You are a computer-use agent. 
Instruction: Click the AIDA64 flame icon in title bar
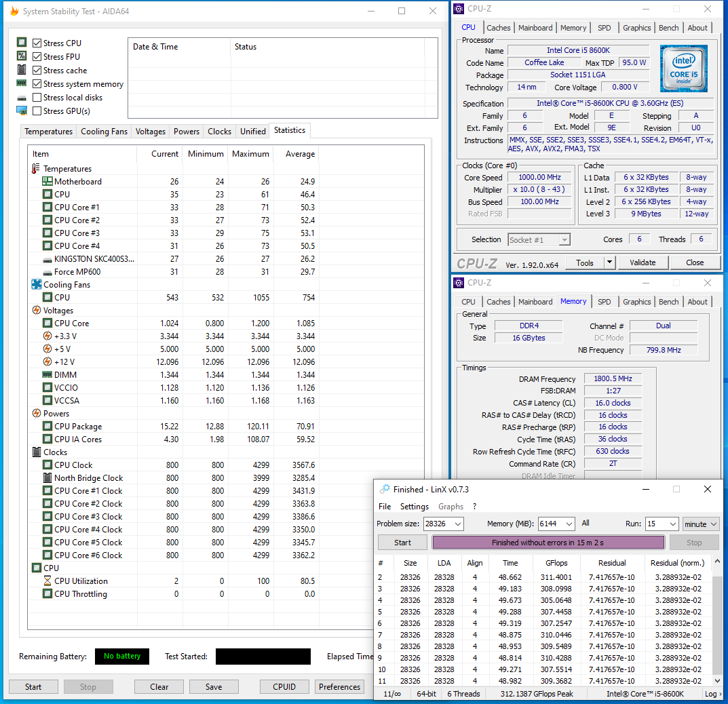pos(14,11)
